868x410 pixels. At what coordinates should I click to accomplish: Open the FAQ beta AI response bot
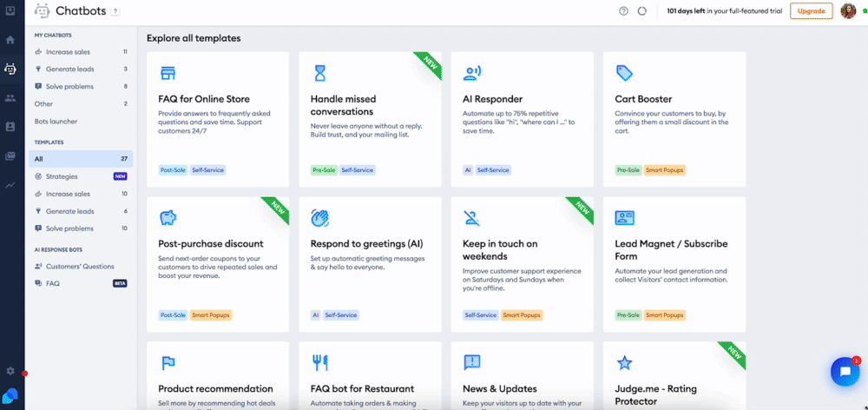click(x=81, y=284)
